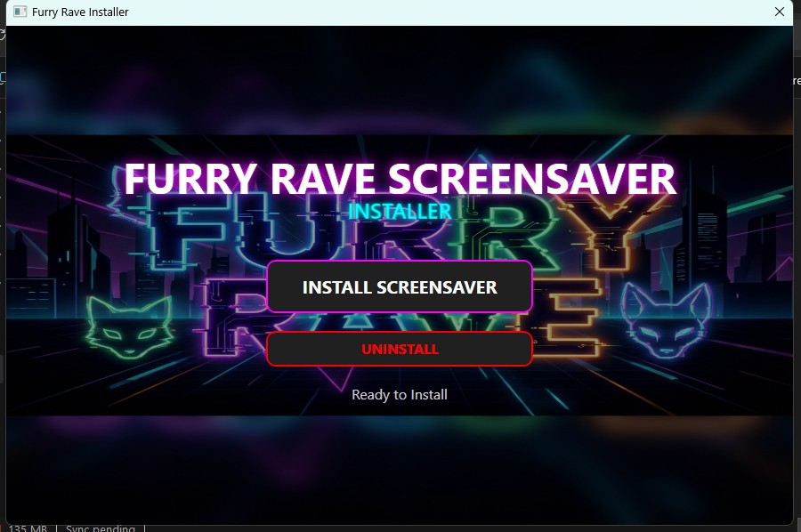Click the Sync pending status indicator
Screen dimensions: 801x532
(101, 528)
